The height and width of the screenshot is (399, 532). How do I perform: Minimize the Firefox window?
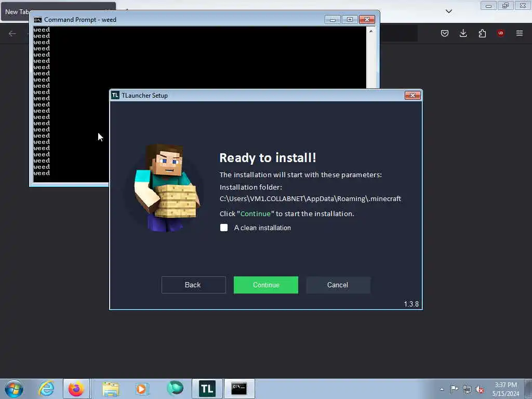pos(488,5)
